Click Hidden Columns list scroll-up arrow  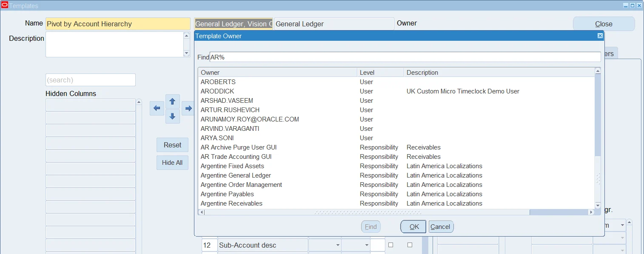click(x=139, y=102)
